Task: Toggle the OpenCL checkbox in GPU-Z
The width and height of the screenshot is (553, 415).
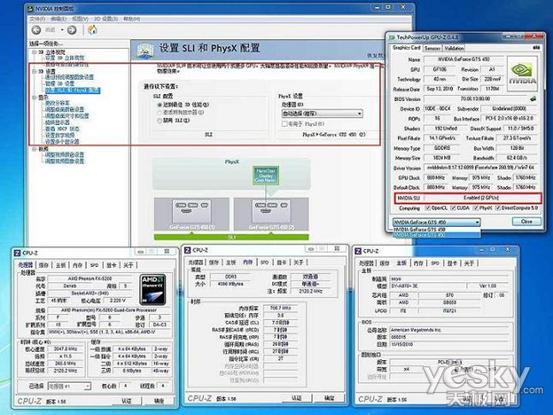Action: tap(428, 208)
